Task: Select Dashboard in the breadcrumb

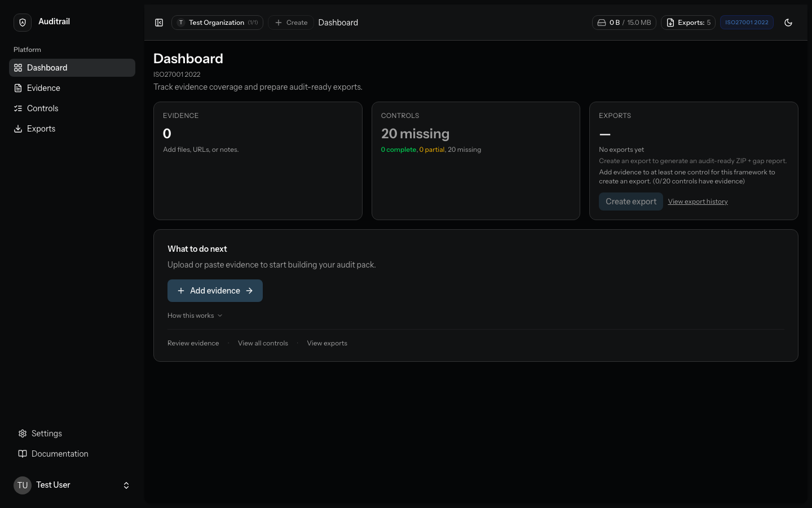Action: [x=338, y=23]
